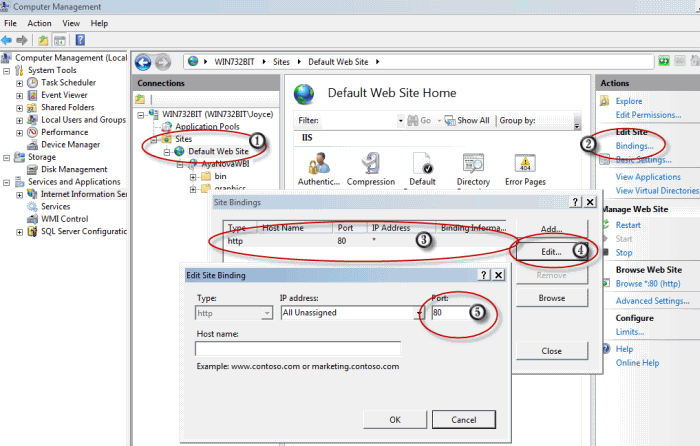Screen dimensions: 700x446
Task: Click OK in Edit Site Binding
Action: tap(395, 420)
